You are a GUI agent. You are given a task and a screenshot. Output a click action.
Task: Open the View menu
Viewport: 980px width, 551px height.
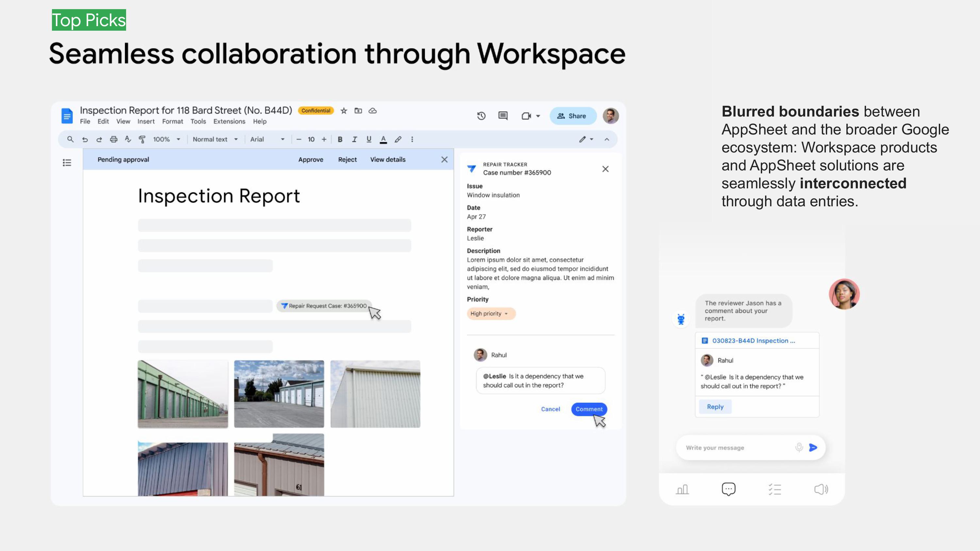(123, 121)
